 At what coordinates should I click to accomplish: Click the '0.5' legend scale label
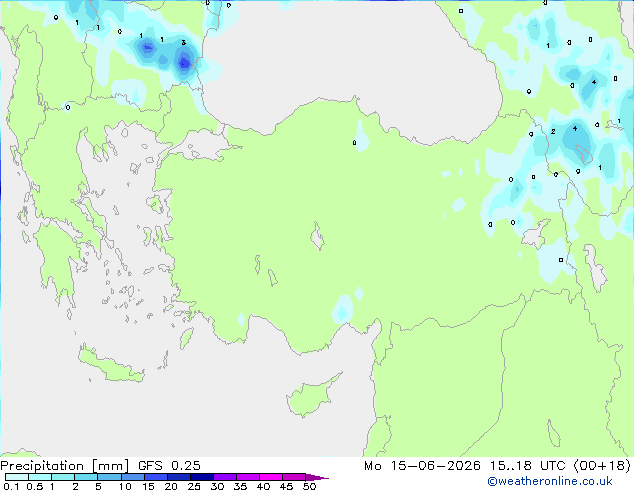[x=34, y=486]
